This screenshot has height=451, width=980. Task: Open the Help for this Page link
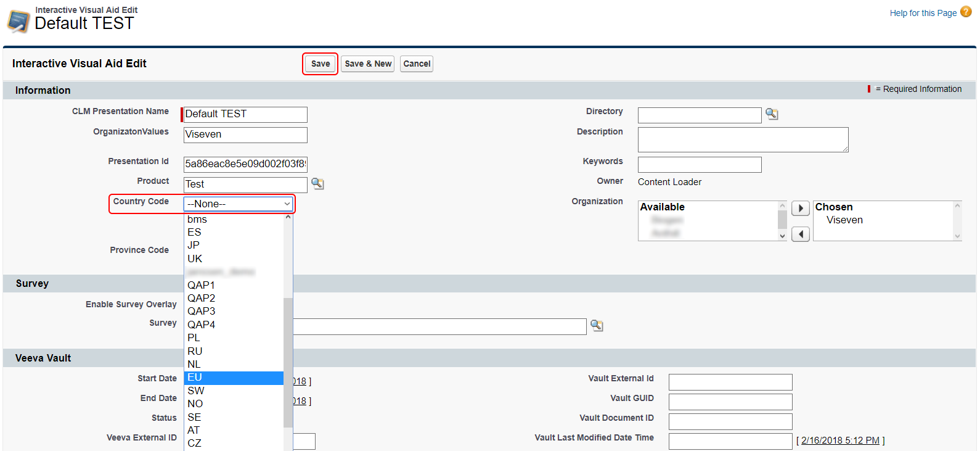923,13
